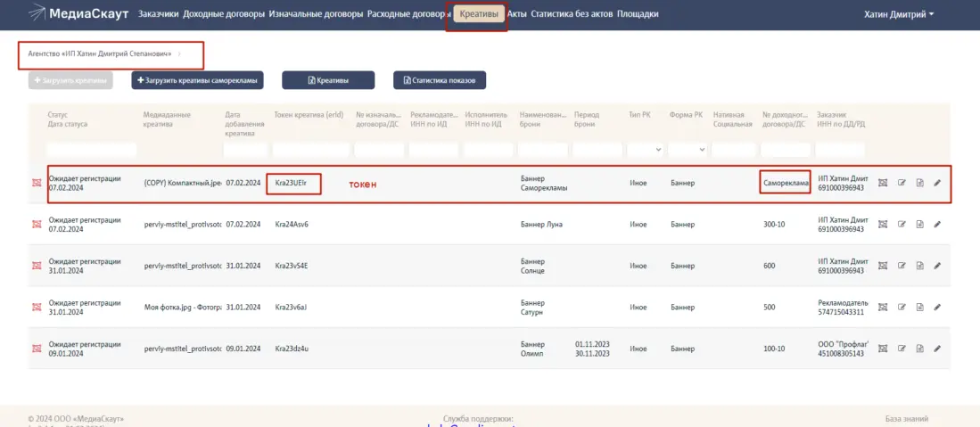Click the МедиаСкаут logo

78,14
